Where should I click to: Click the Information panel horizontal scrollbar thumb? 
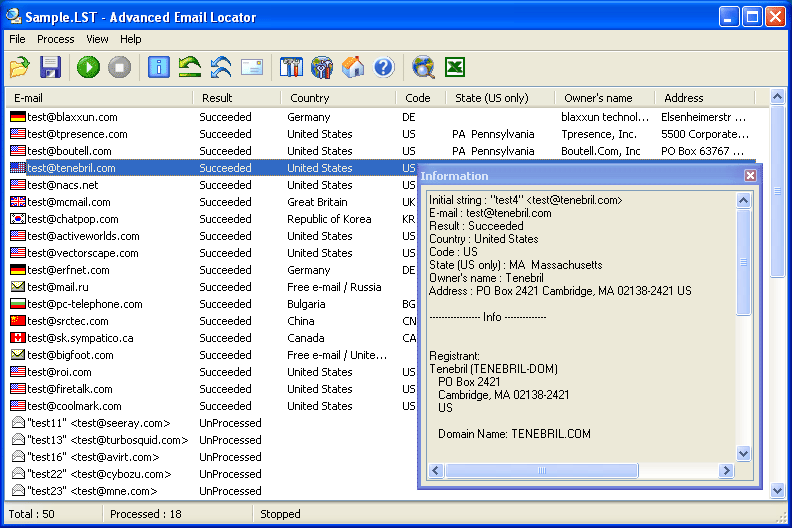point(540,470)
